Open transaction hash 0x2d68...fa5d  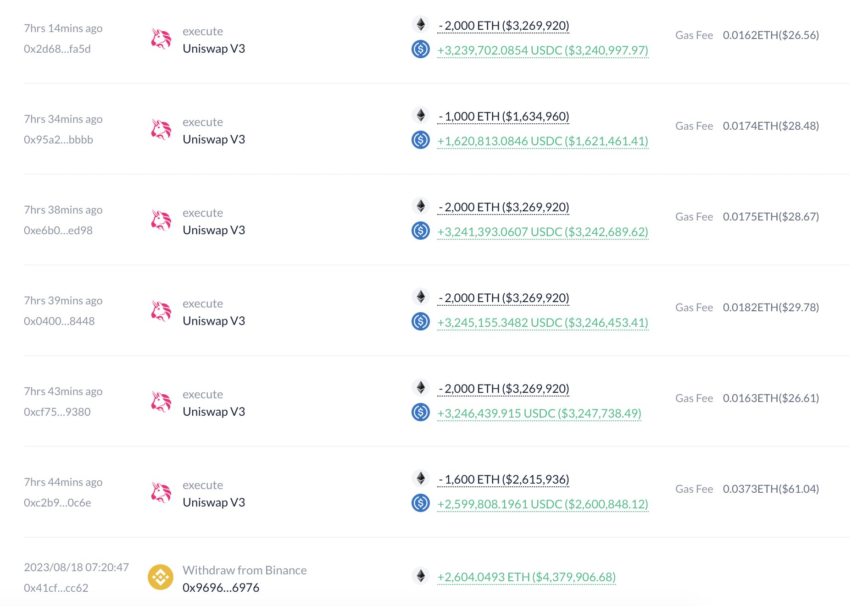click(58, 49)
